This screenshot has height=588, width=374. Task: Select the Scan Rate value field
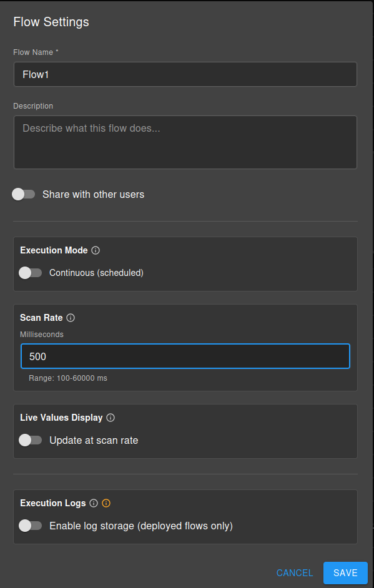[x=185, y=356]
